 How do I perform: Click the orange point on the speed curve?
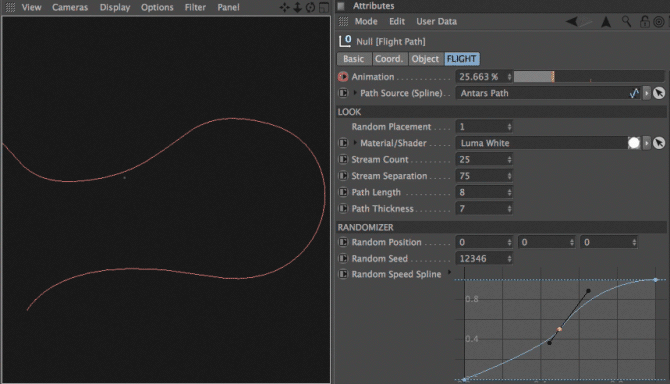pyautogui.click(x=559, y=329)
